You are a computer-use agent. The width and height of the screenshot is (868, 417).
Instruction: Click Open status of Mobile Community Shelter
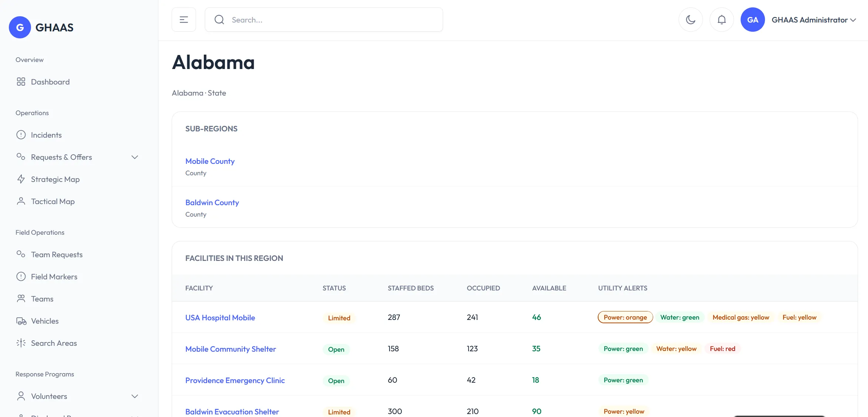[336, 349]
